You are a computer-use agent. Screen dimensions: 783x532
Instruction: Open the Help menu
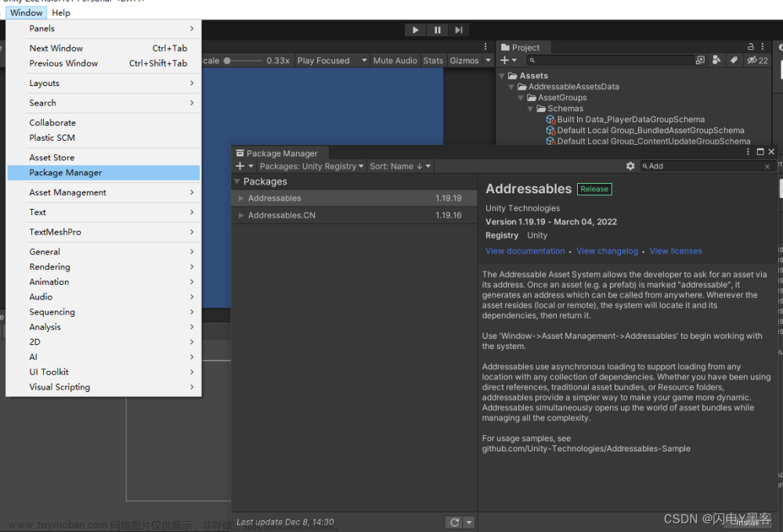tap(61, 13)
